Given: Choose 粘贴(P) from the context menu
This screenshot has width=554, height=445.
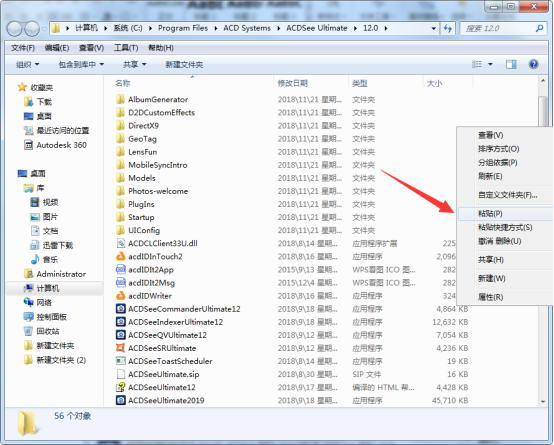Looking at the screenshot, I should click(x=505, y=213).
